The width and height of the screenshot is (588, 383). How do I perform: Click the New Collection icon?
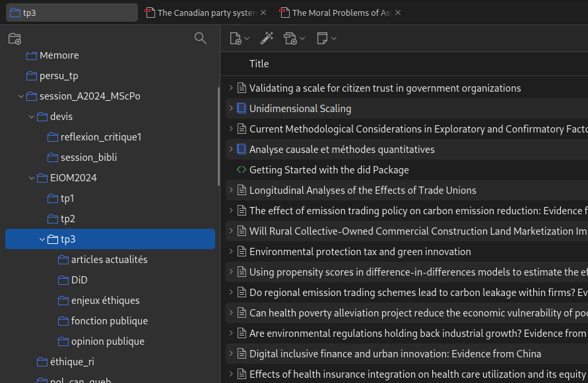click(15, 39)
